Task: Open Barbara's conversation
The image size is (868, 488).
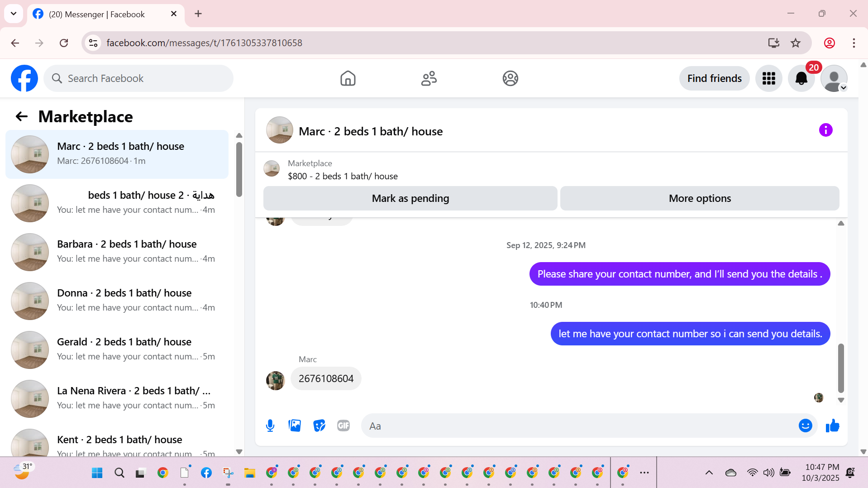Action: [x=117, y=252]
